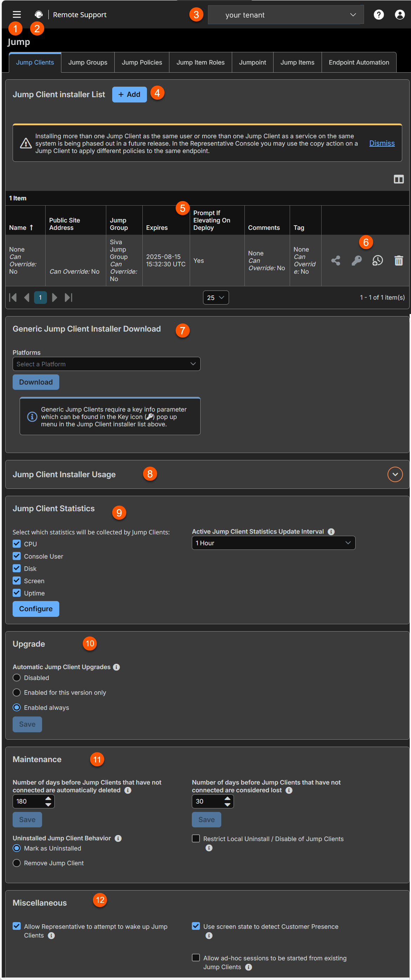Open the your tenant dropdown
411x980 pixels.
[x=285, y=15]
